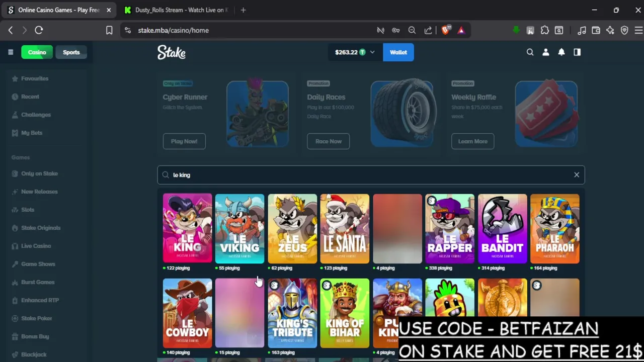Click Learn More for Weekly Raffle
Image resolution: width=644 pixels, height=362 pixels.
pyautogui.click(x=473, y=141)
